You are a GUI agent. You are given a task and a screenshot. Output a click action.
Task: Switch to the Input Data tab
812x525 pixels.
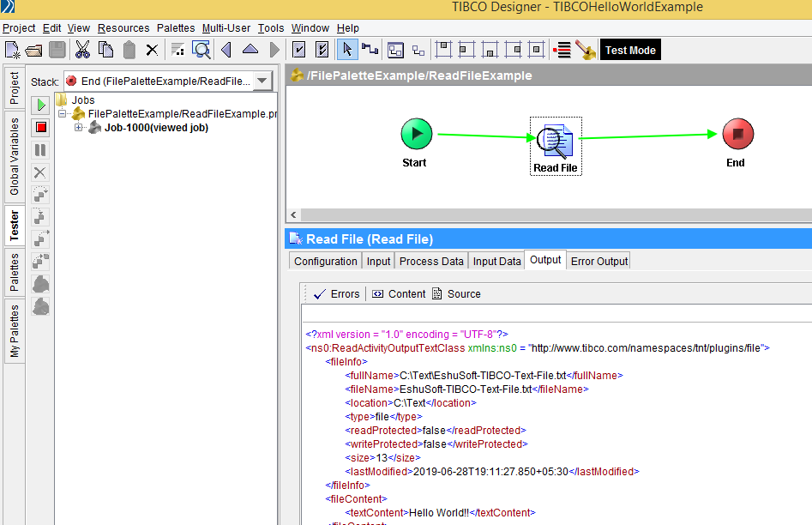(496, 261)
